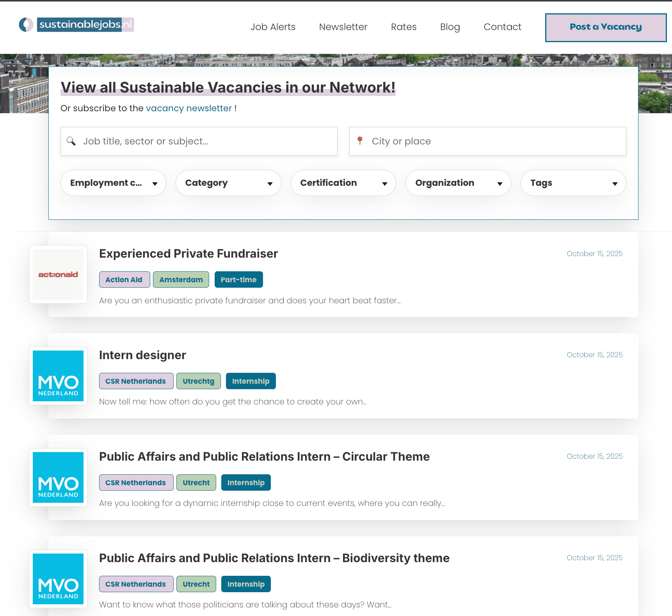Select the Part-time tag on the fundraiser listing

click(238, 280)
